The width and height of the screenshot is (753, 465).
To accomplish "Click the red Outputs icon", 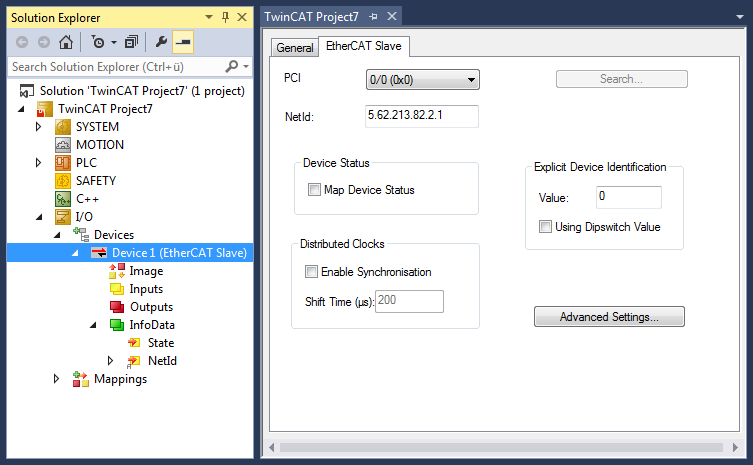I will 117,306.
